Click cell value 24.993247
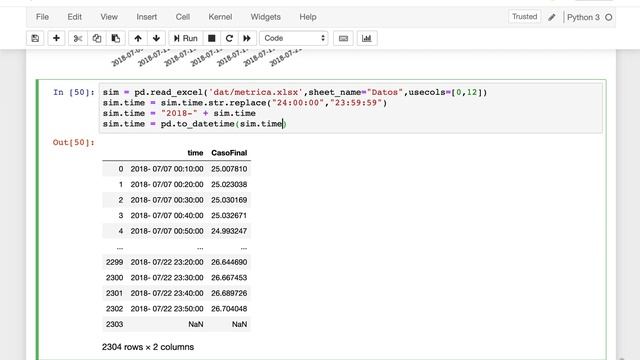This screenshot has height=360, width=640. click(229, 231)
